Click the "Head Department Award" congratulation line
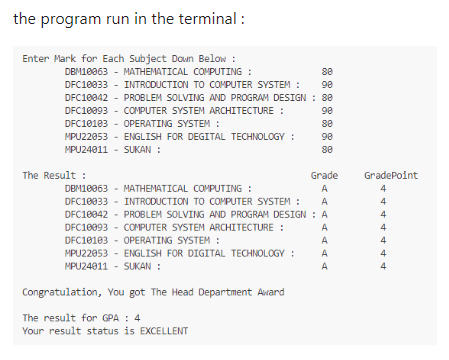The height and width of the screenshot is (360, 449). pyautogui.click(x=153, y=292)
